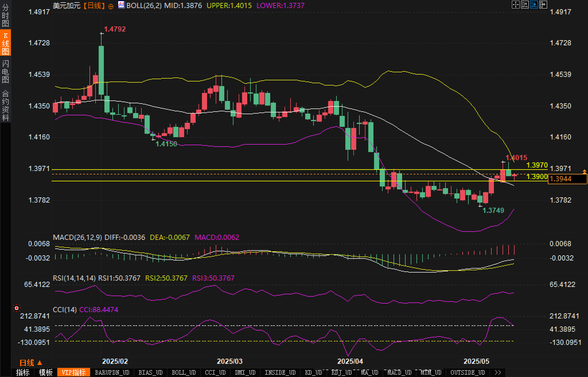The image size is (588, 377).
Task: Open 合约资料 in the sidebar
Action: tap(5, 105)
